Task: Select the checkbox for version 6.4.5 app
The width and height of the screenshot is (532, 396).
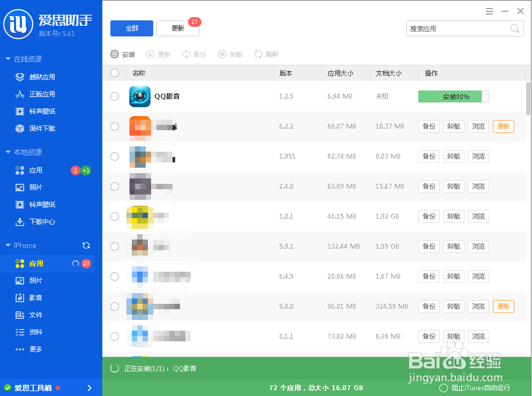Action: [115, 277]
